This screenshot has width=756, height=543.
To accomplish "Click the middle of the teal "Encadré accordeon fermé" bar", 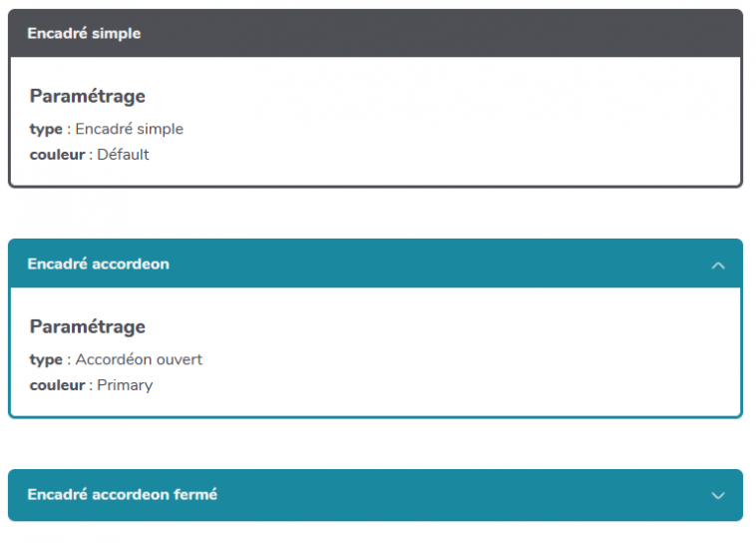I will pos(375,494).
